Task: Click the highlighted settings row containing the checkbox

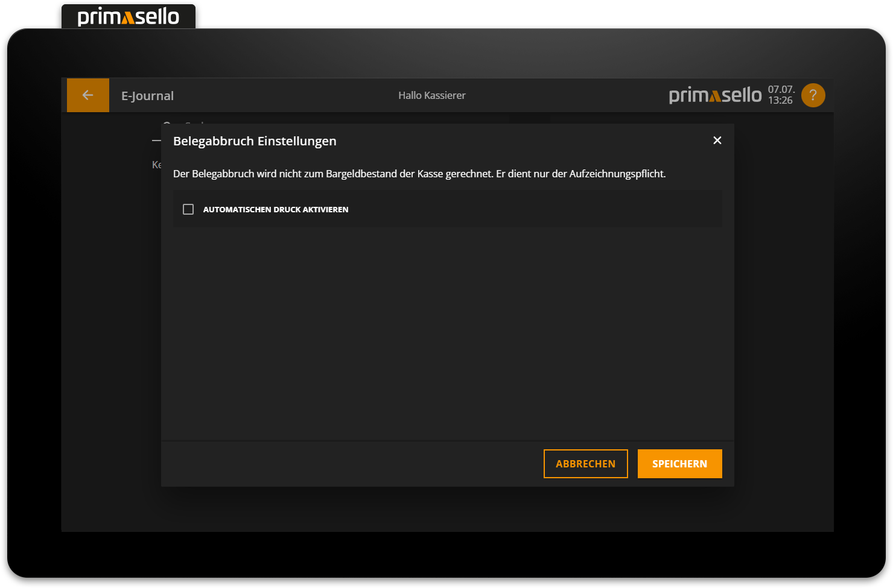Action: click(447, 209)
